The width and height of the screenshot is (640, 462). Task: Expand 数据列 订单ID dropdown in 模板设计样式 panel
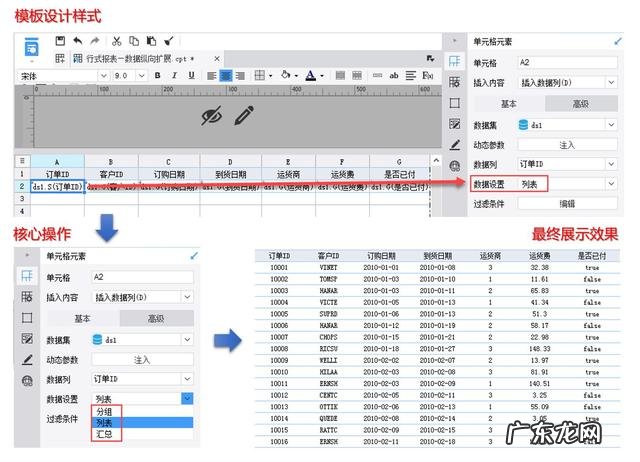(x=611, y=164)
